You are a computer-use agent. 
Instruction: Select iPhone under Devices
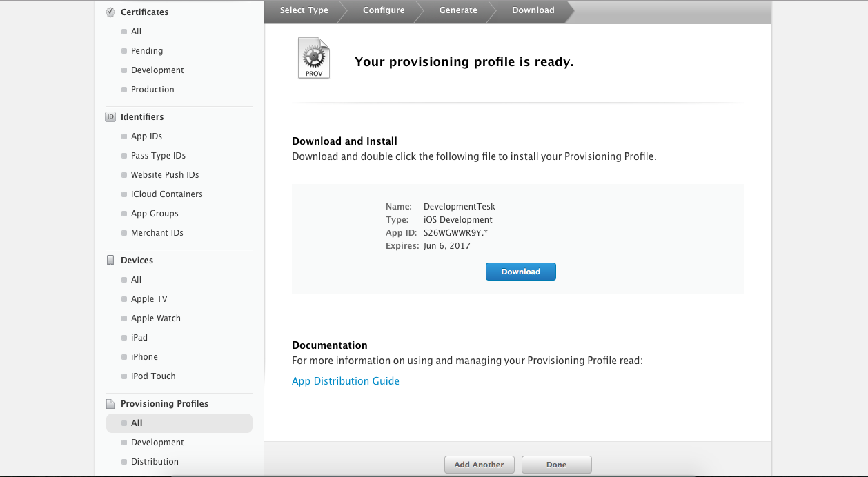click(144, 356)
